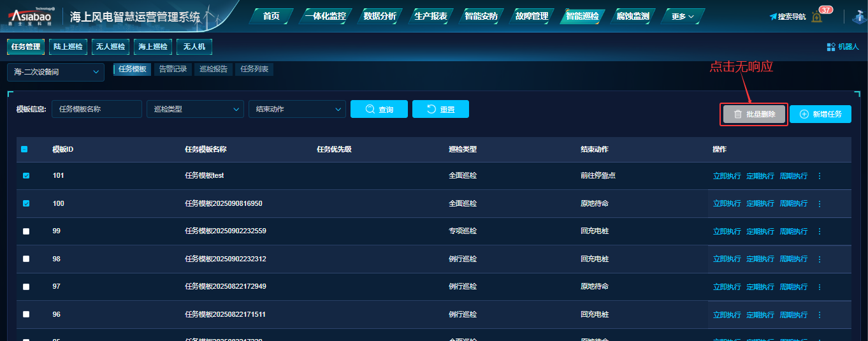Image resolution: width=868 pixels, height=341 pixels.
Task: Open three-dot menu for template 97
Action: coord(820,287)
